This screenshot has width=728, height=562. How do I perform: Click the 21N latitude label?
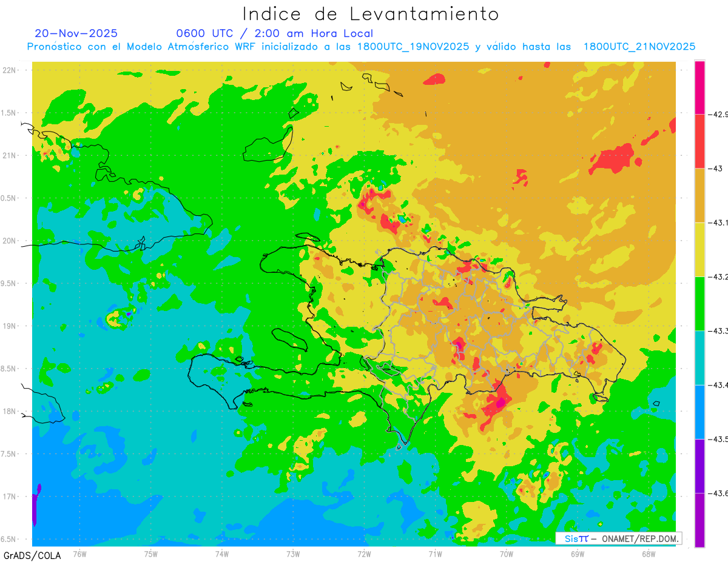click(x=9, y=156)
